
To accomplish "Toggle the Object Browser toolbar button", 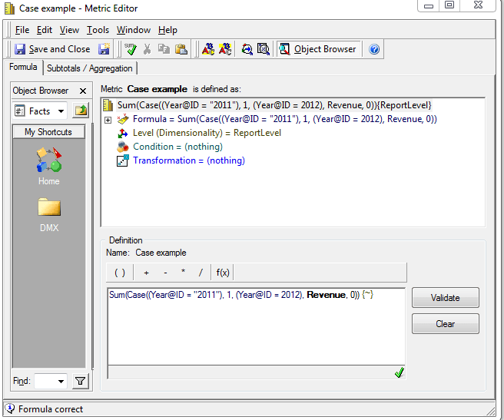I will click(318, 49).
